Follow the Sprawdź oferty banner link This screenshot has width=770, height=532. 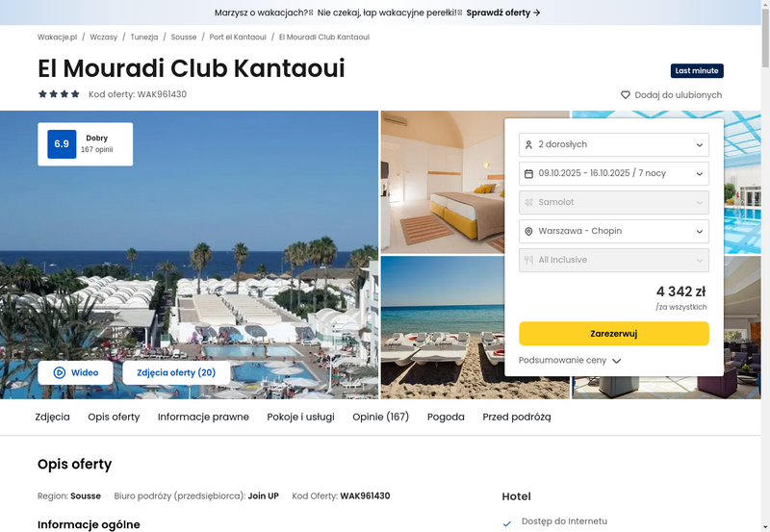(503, 13)
